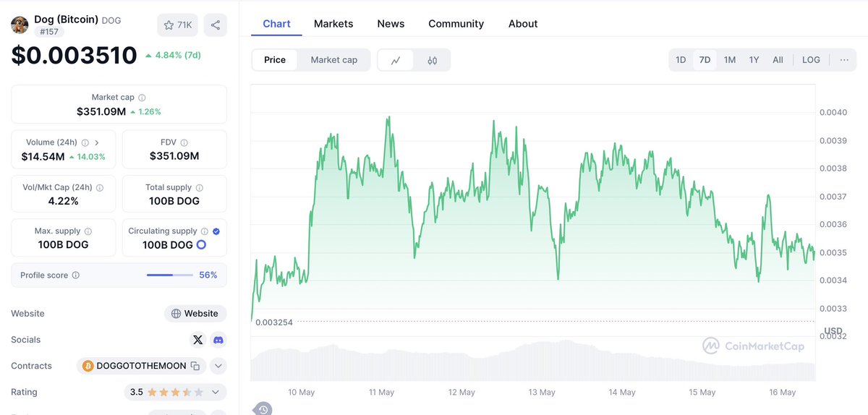Viewport: 868px width, 415px height.
Task: Open chart history clock icon
Action: (263, 409)
